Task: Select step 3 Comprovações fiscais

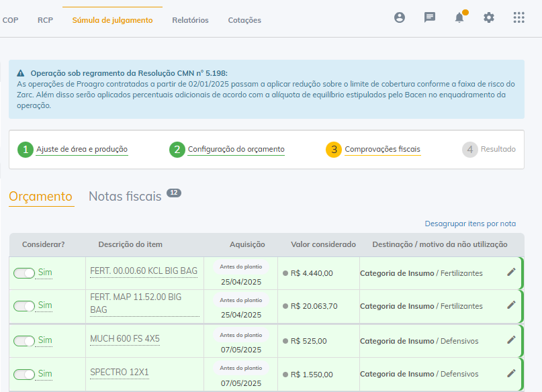Action: pyautogui.click(x=382, y=149)
